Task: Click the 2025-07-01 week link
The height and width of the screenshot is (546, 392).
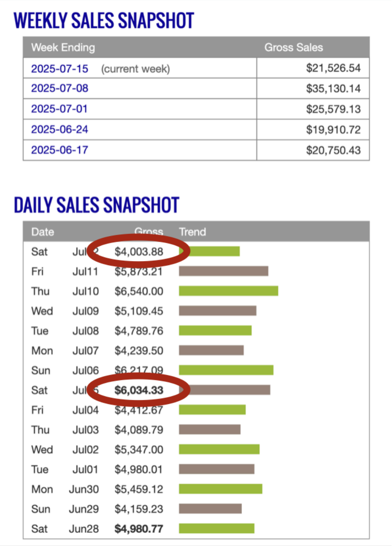Action: coord(59,109)
